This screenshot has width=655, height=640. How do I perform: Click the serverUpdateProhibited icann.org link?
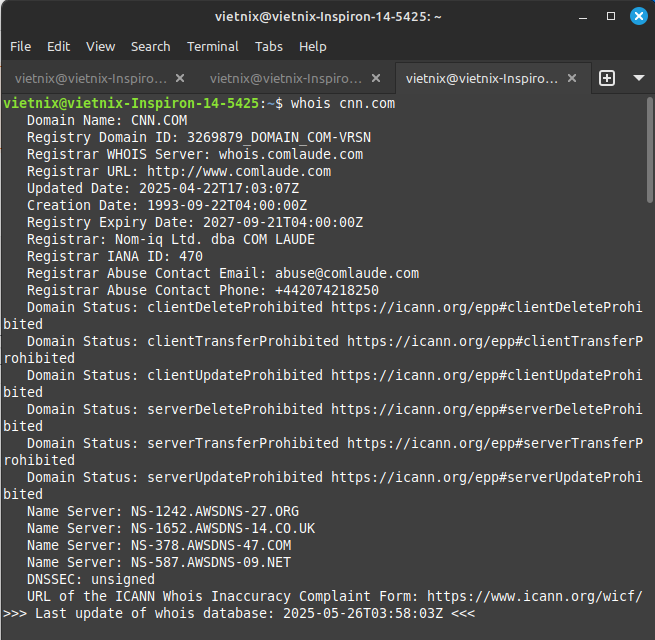(x=487, y=477)
